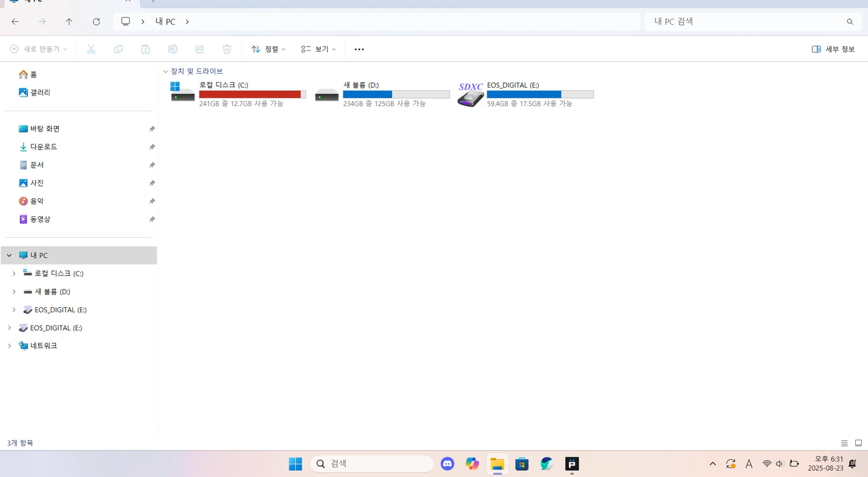Open the EOS_DIGITAL (E:) SDXC drive icon
The image size is (868, 477).
pyautogui.click(x=471, y=94)
